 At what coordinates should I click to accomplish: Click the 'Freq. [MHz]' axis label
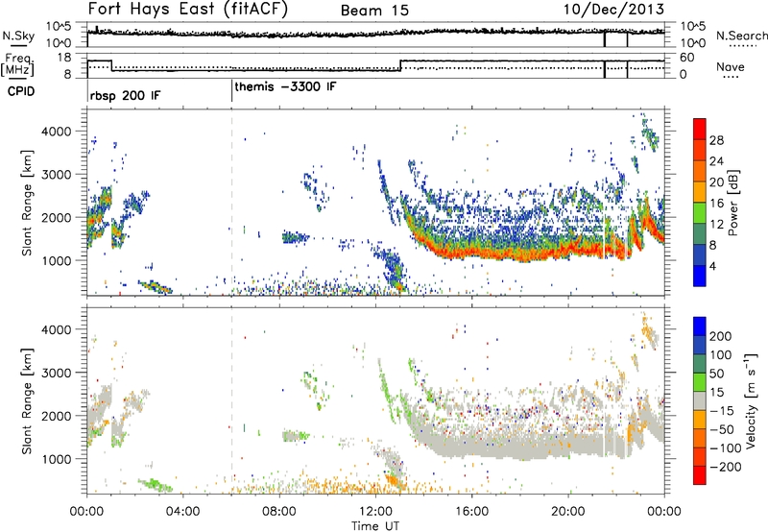(17, 64)
